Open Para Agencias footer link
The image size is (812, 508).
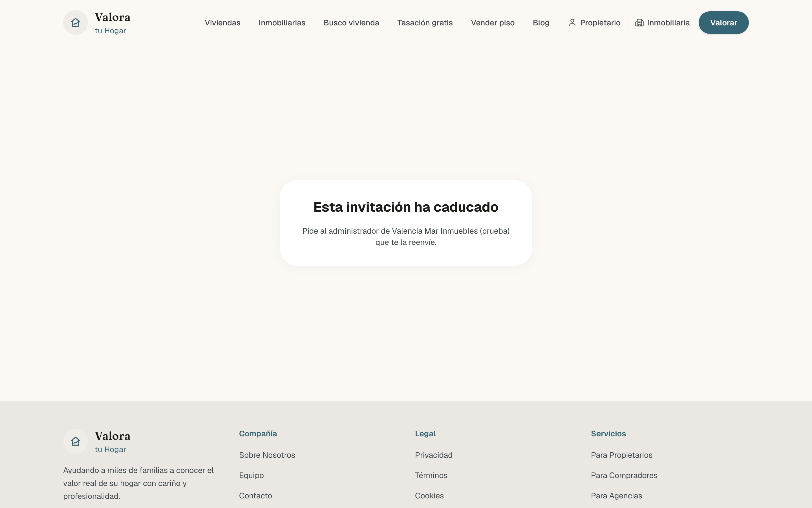[x=616, y=496]
